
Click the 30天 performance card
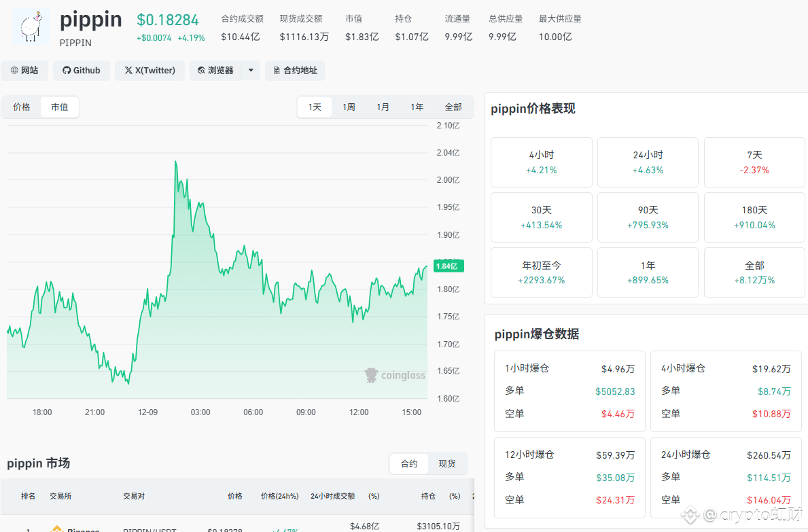542,217
